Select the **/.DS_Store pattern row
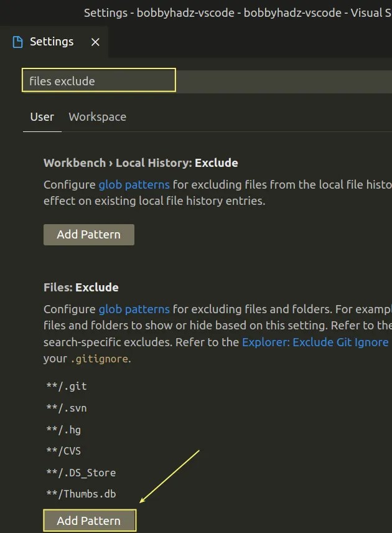The width and height of the screenshot is (392, 533). (81, 473)
